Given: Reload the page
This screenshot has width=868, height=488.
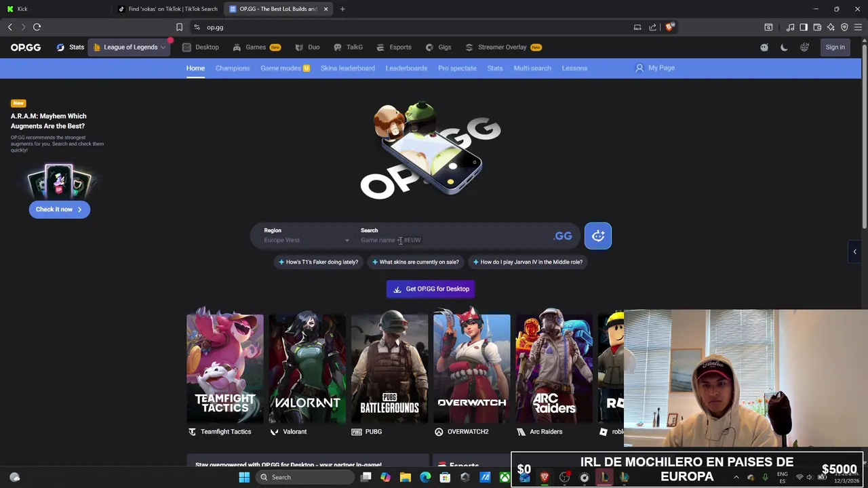Looking at the screenshot, I should tap(37, 27).
